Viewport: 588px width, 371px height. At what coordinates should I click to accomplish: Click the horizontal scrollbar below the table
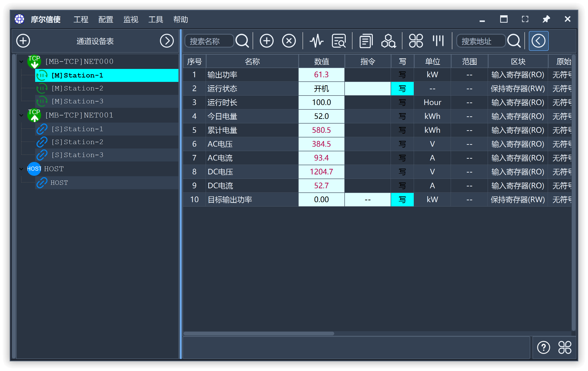(259, 334)
